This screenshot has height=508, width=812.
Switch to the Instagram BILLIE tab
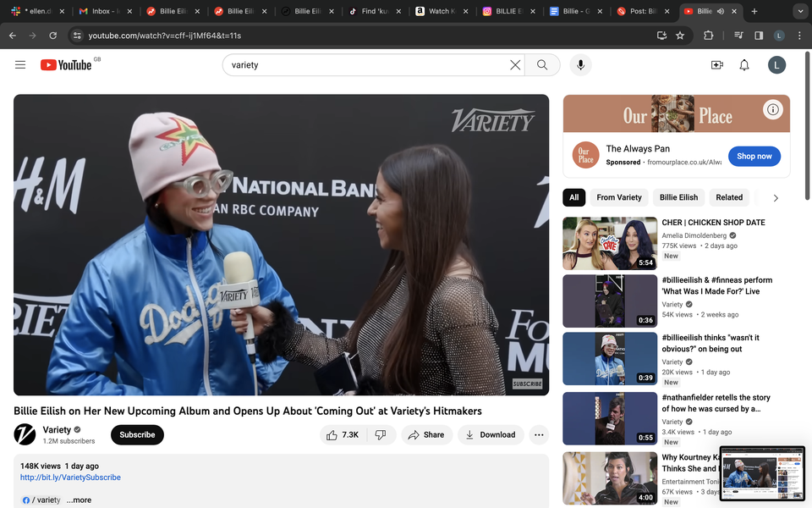509,11
